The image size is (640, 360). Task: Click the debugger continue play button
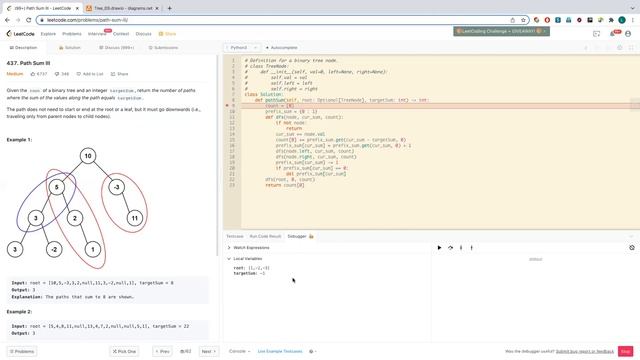click(x=439, y=248)
